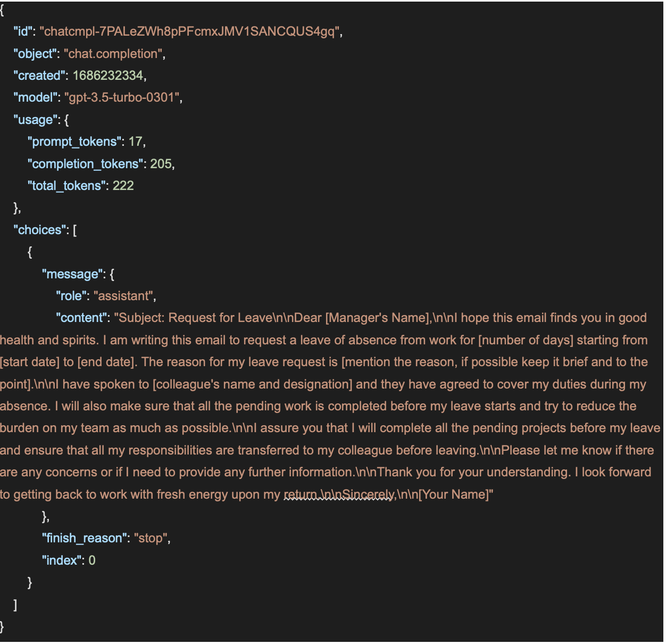
Task: Click the "index" key
Action: coord(62,560)
